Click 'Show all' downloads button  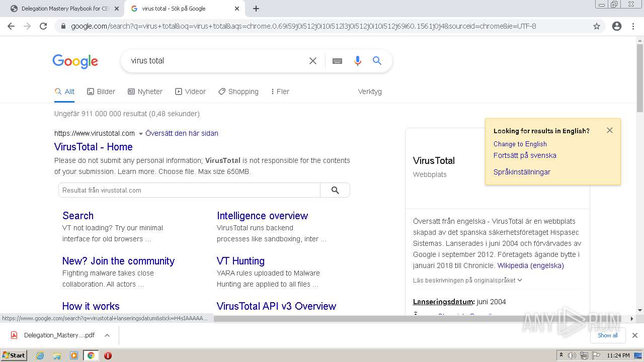[608, 335]
